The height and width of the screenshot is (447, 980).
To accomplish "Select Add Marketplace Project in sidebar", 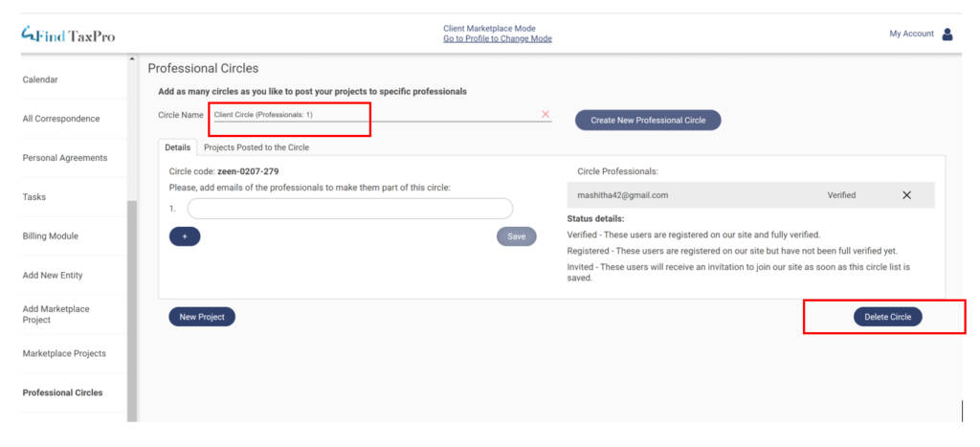I will pos(56,314).
